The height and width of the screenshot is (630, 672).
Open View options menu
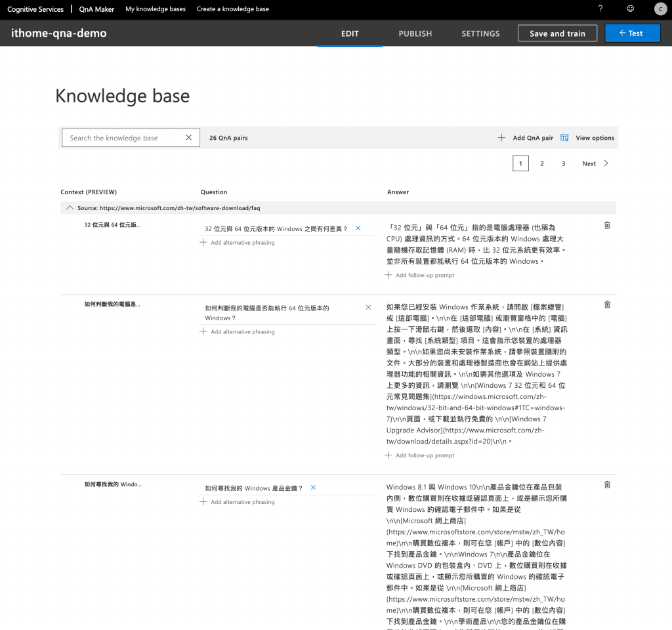point(595,138)
